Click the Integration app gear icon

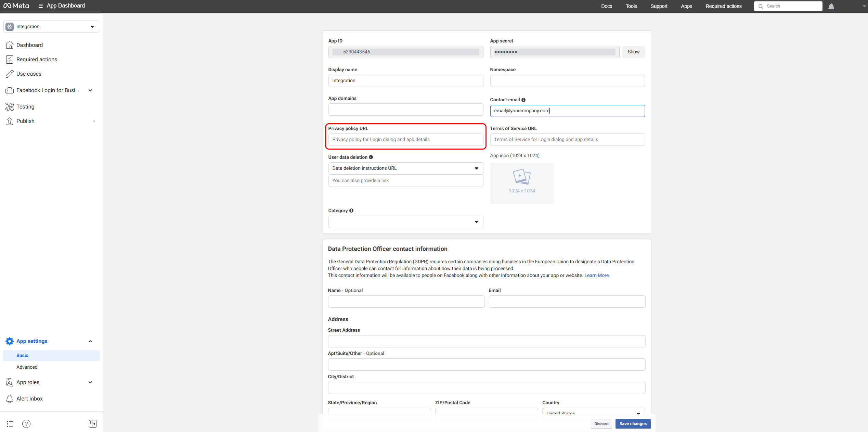pos(10,27)
